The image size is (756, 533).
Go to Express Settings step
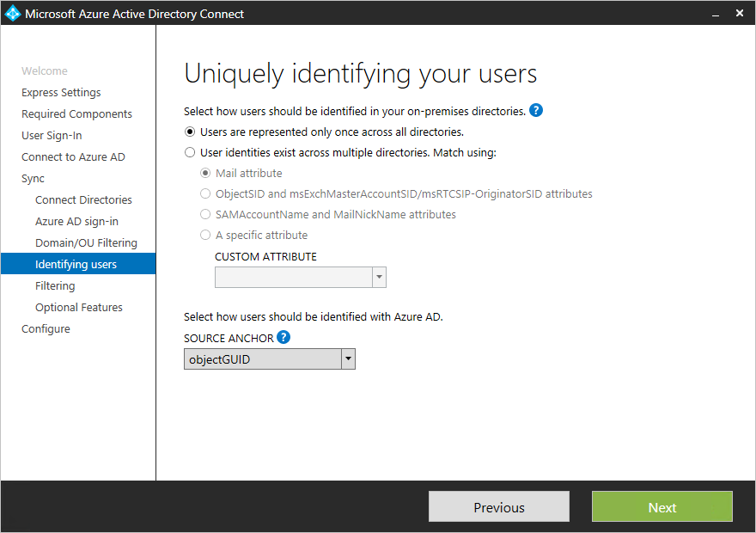pos(61,92)
